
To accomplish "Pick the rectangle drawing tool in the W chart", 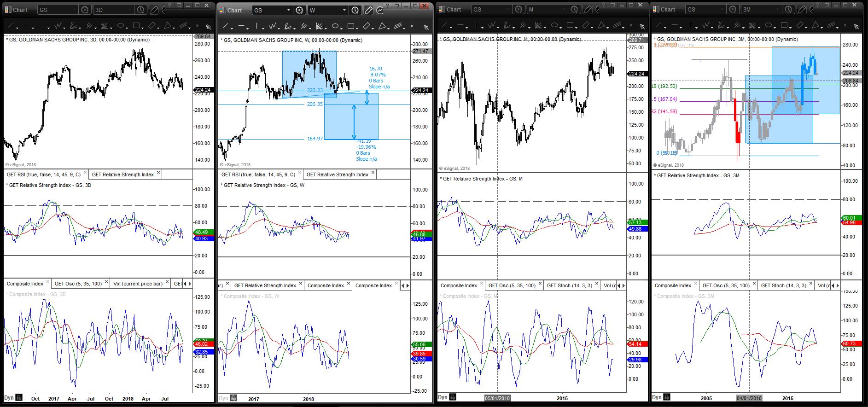I will (351, 26).
